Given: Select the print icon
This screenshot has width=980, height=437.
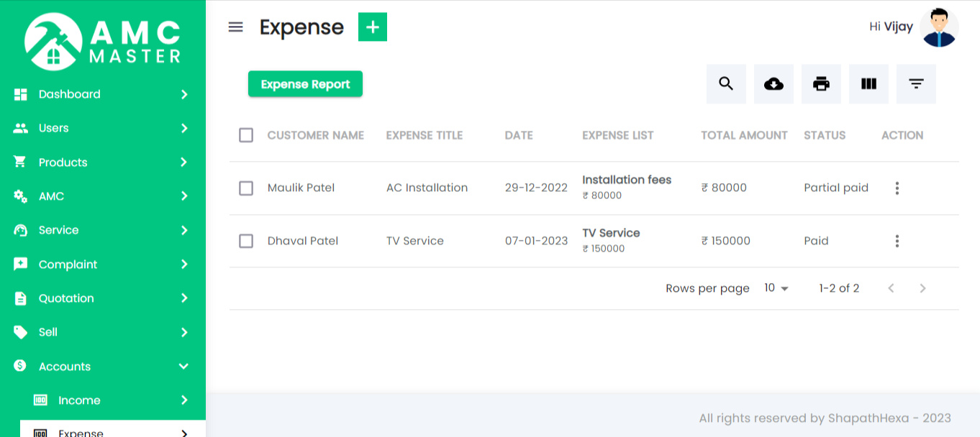Looking at the screenshot, I should [x=821, y=83].
